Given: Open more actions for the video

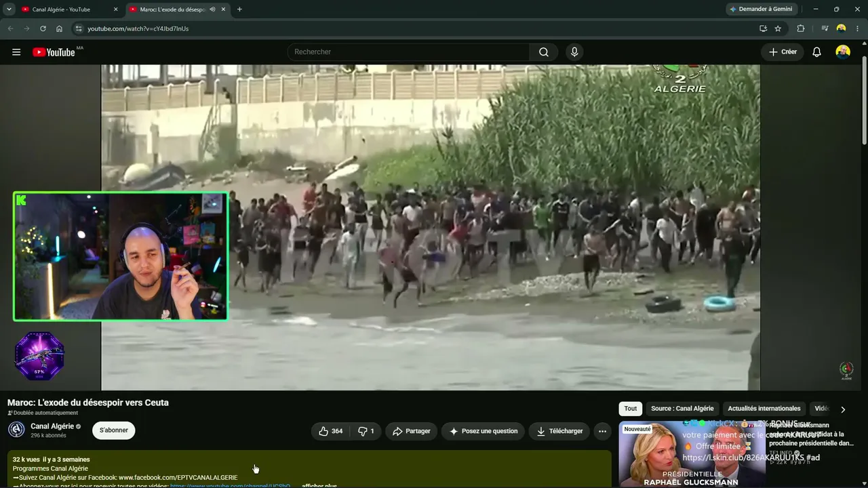Looking at the screenshot, I should [x=602, y=431].
